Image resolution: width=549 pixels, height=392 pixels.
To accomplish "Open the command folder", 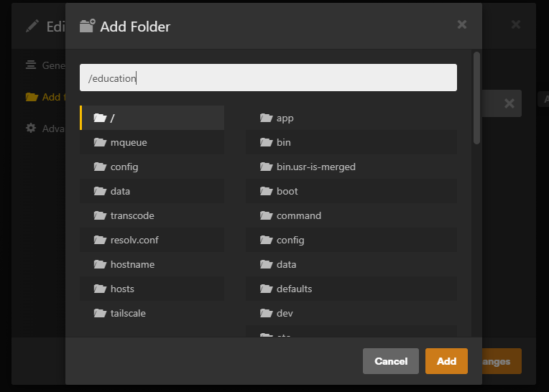I will pos(351,216).
